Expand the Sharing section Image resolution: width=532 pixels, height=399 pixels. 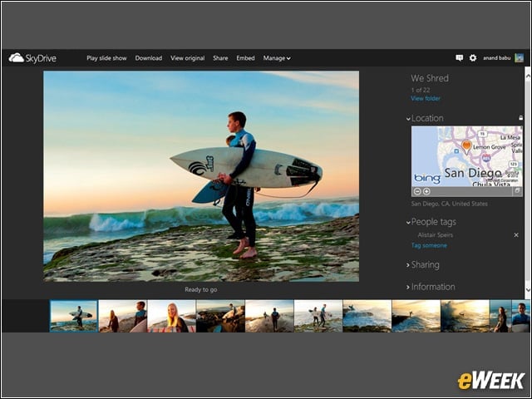(423, 265)
